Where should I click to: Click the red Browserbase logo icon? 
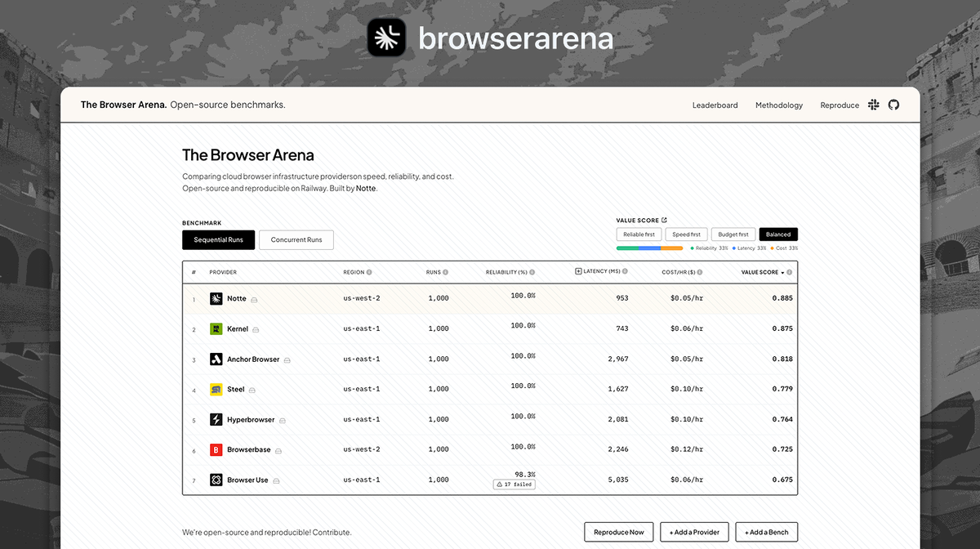click(x=216, y=449)
